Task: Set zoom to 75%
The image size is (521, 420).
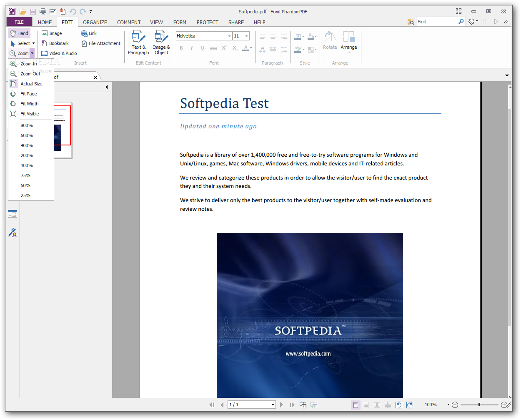Action: (x=31, y=175)
